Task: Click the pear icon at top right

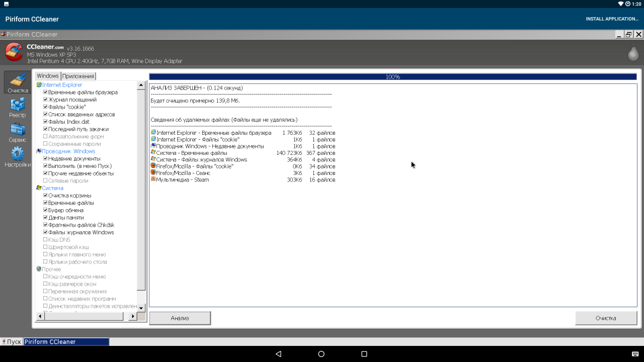Action: 633,52
